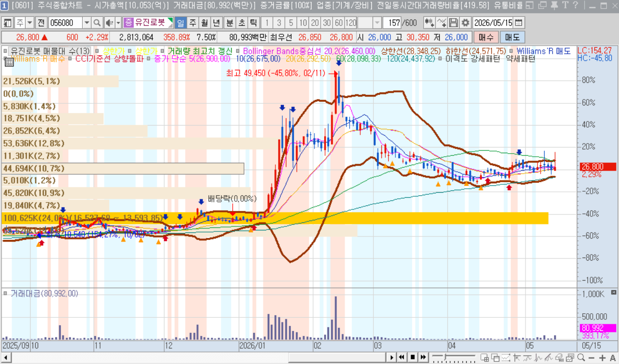Click the plus zoom-in icon at bottom right
The width and height of the screenshot is (619, 364).
(602, 358)
